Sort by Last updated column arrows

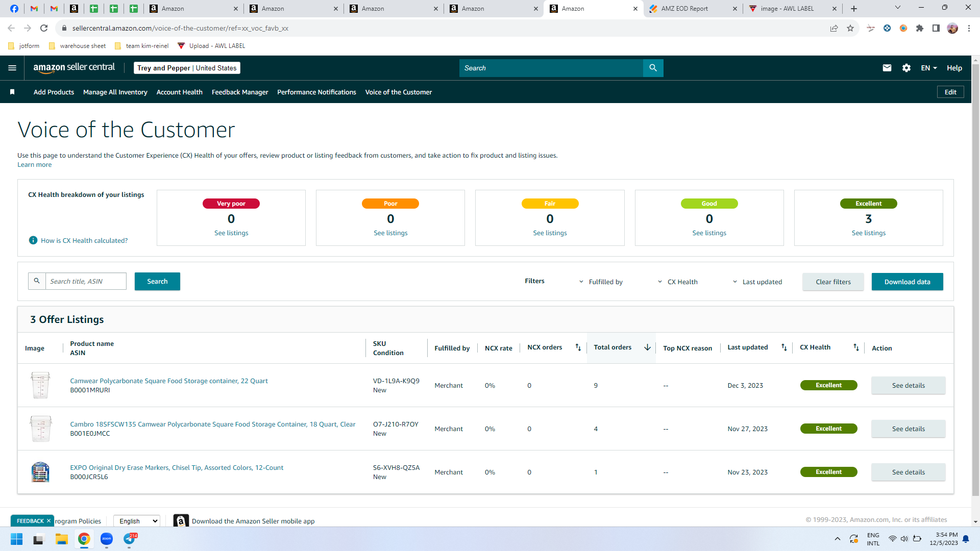point(784,347)
